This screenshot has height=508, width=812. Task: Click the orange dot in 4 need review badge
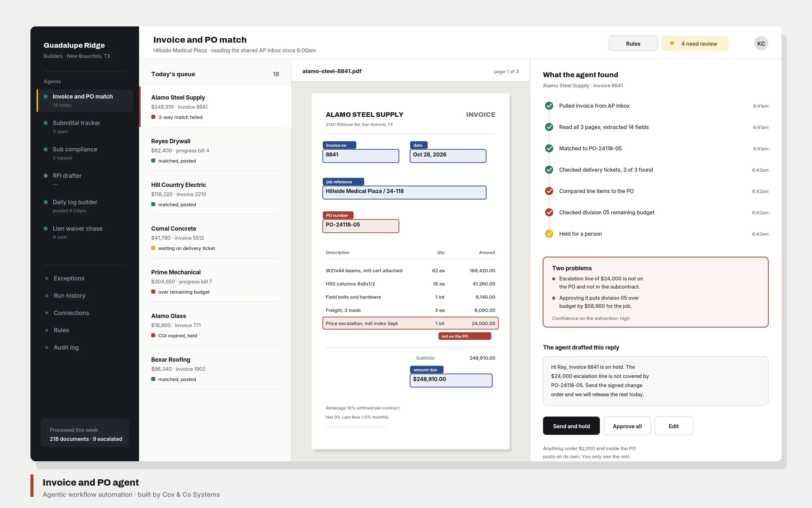672,44
